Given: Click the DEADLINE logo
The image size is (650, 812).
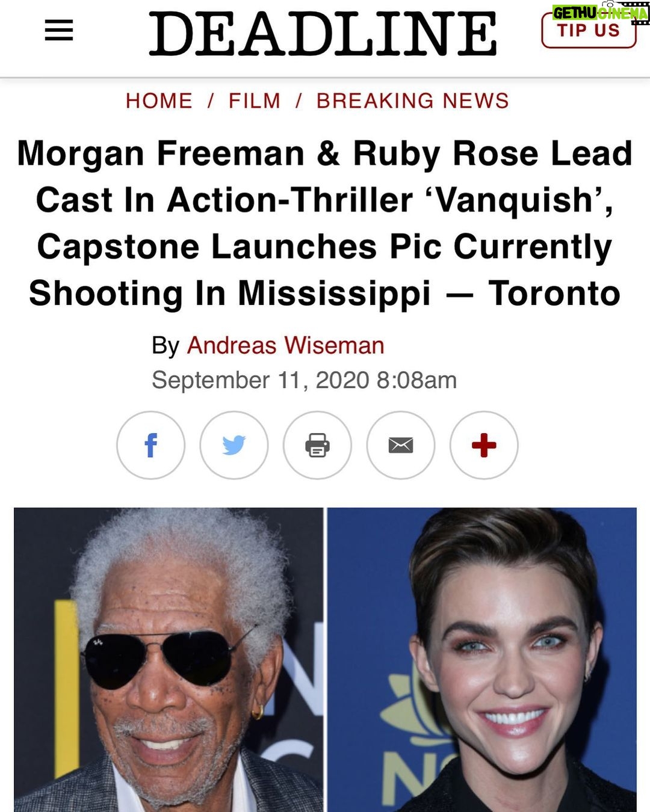Looking at the screenshot, I should point(323,34).
